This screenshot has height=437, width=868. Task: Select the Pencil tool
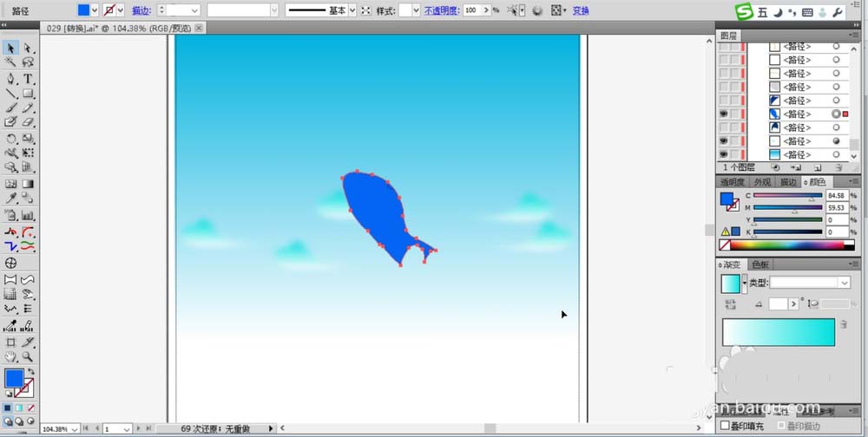tap(28, 108)
